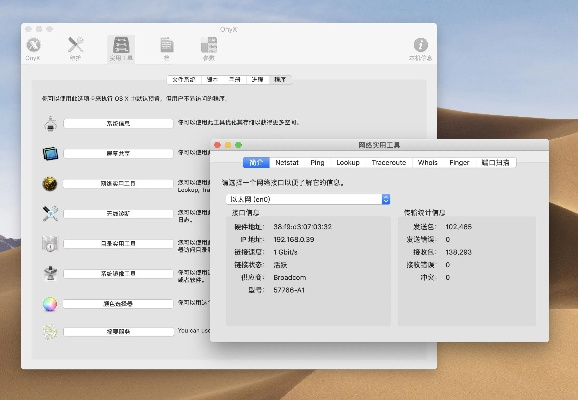The height and width of the screenshot is (400, 578).
Task: Open the network interface en0 dropdown
Action: [x=308, y=199]
